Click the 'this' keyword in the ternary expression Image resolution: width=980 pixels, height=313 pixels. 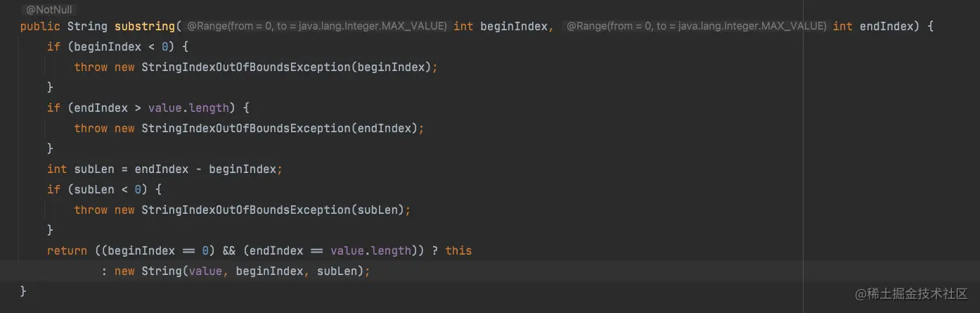pos(458,251)
